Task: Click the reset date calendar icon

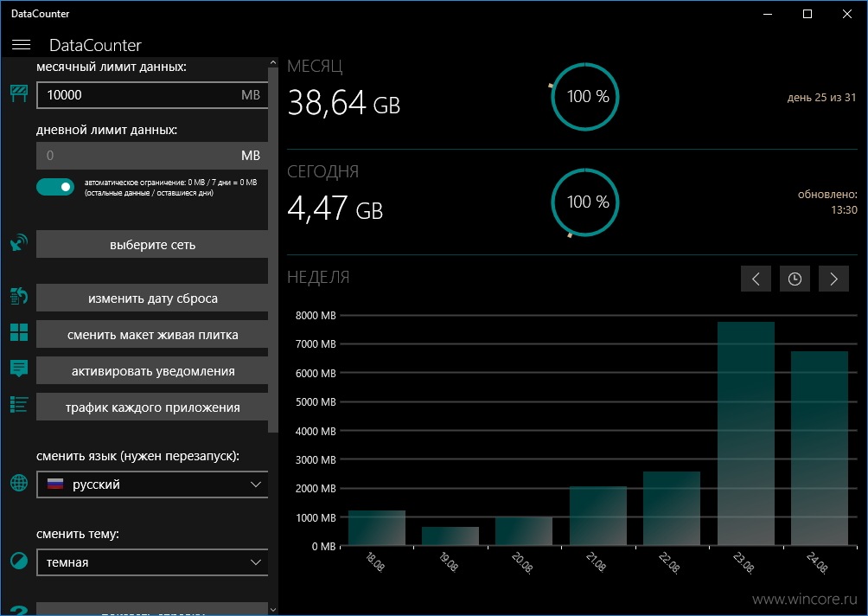Action: click(x=19, y=297)
